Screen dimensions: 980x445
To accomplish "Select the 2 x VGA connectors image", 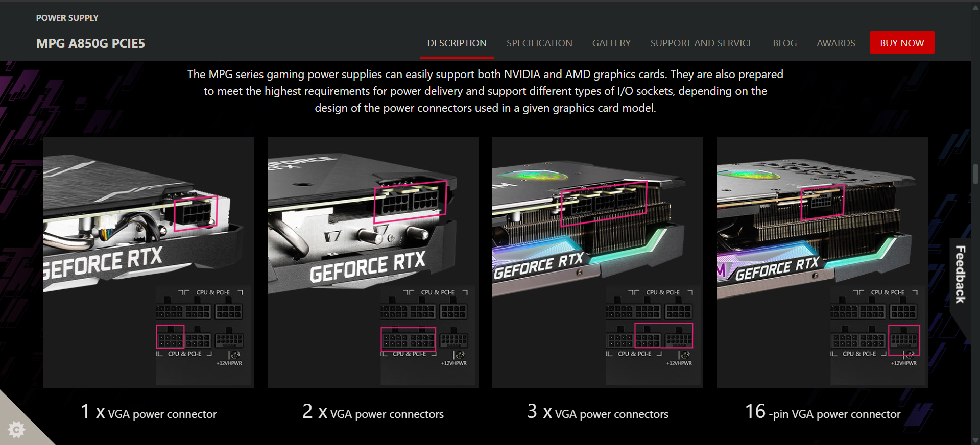I will pyautogui.click(x=373, y=262).
